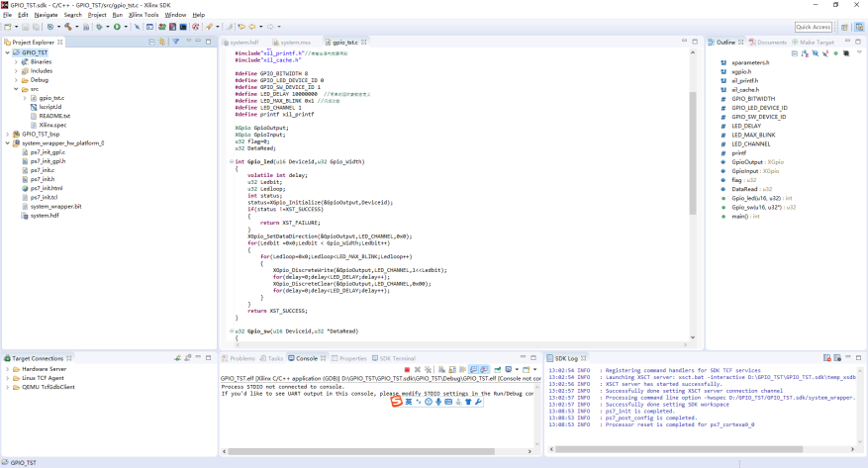
Task: Open the Xilinx Tools menu
Action: (x=144, y=15)
